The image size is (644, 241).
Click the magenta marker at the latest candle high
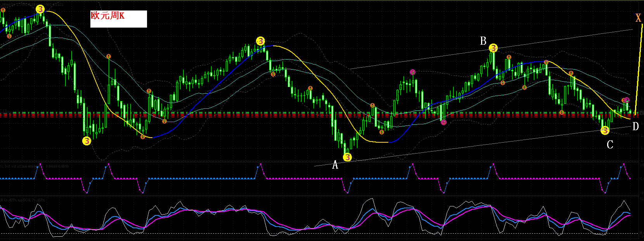point(627,100)
